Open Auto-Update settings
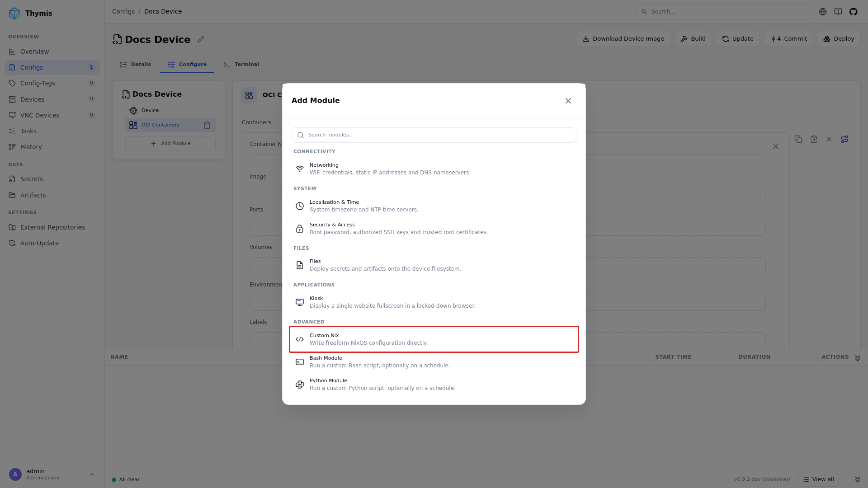Viewport: 868px width, 488px height. pos(52,243)
